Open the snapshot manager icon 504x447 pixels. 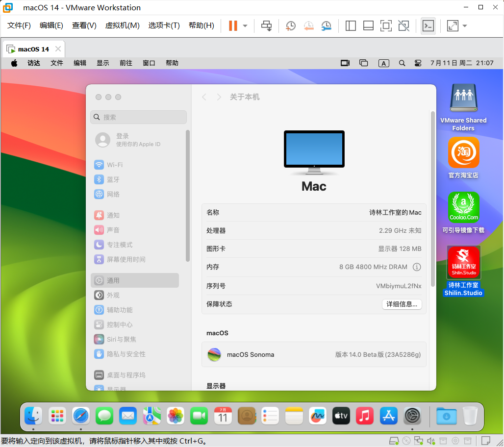[x=326, y=25]
